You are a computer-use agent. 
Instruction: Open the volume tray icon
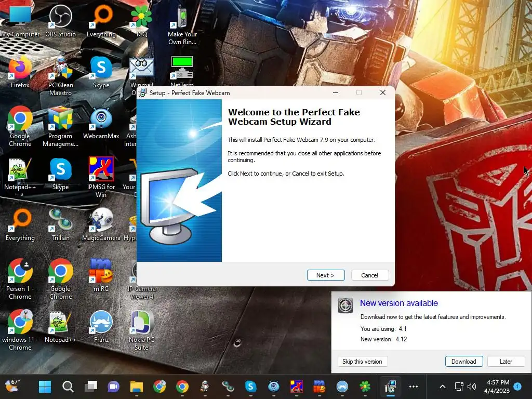pos(472,387)
